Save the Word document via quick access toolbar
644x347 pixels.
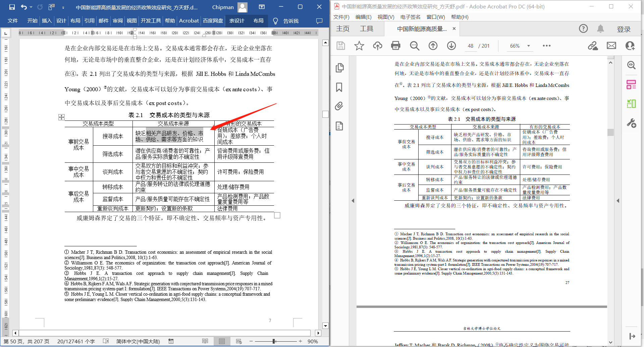(x=11, y=7)
